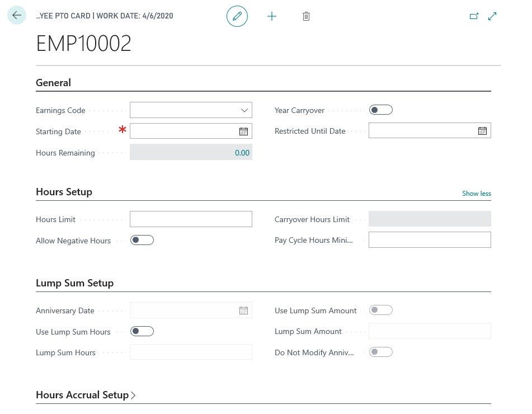Click the edit pencil icon
532x414 pixels.
click(x=237, y=16)
